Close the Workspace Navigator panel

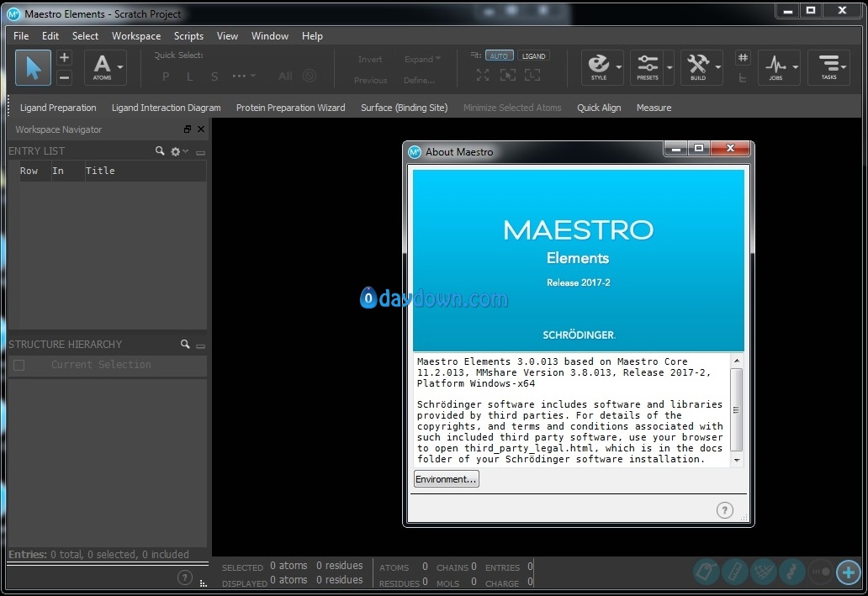click(201, 129)
